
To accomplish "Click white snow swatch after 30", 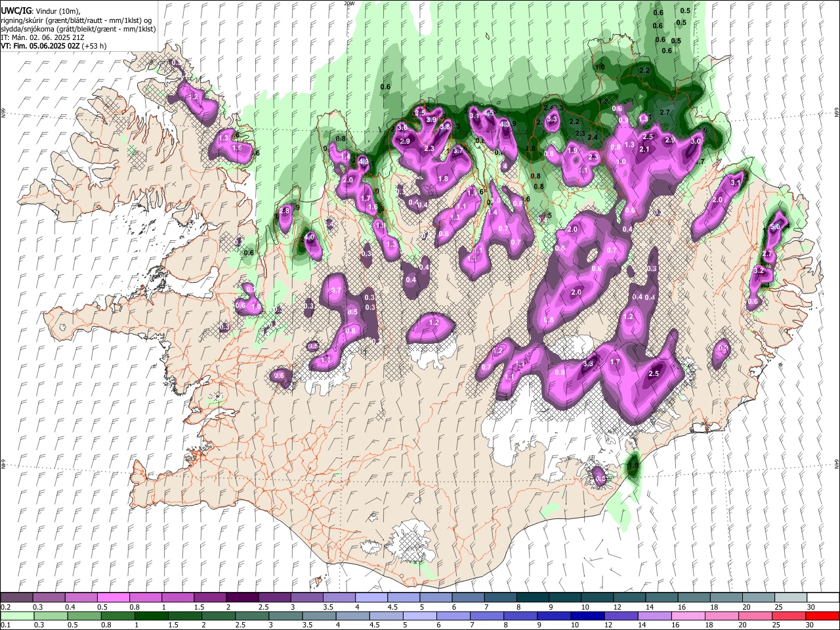I will 822,598.
